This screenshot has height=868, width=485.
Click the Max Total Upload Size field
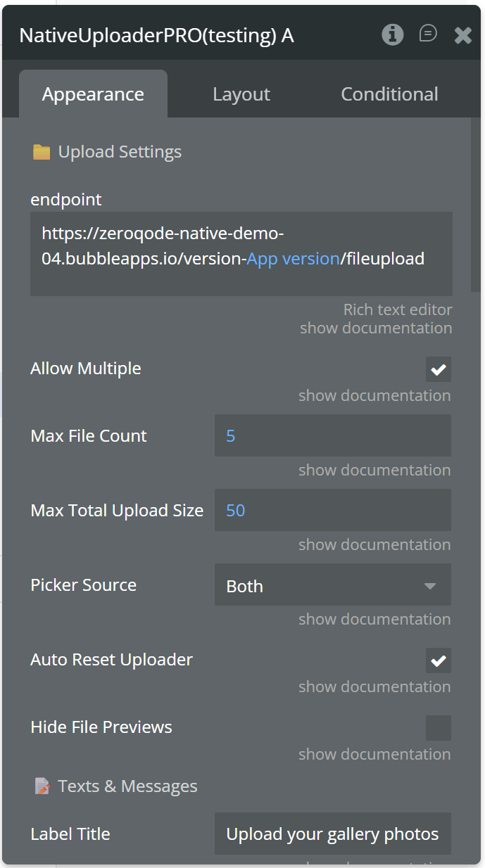point(332,511)
